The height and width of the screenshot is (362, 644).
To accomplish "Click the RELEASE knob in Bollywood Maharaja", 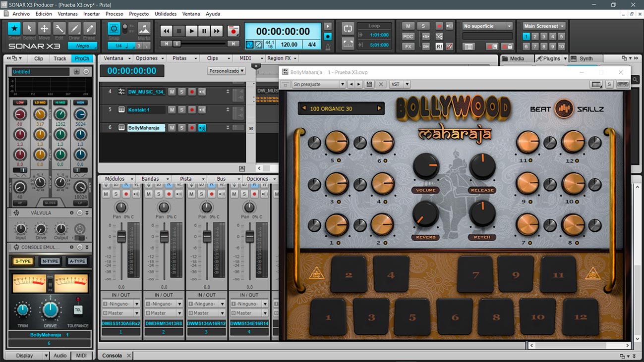I will point(482,166).
